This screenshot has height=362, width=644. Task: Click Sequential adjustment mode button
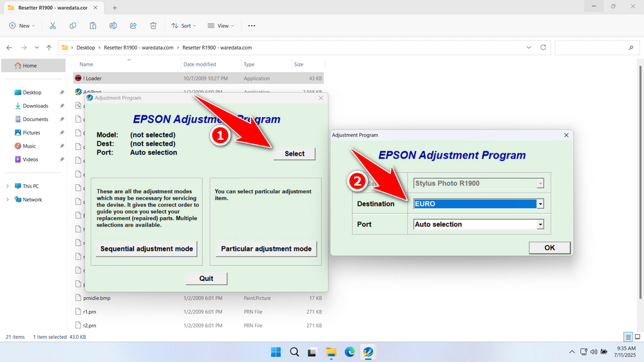147,249
